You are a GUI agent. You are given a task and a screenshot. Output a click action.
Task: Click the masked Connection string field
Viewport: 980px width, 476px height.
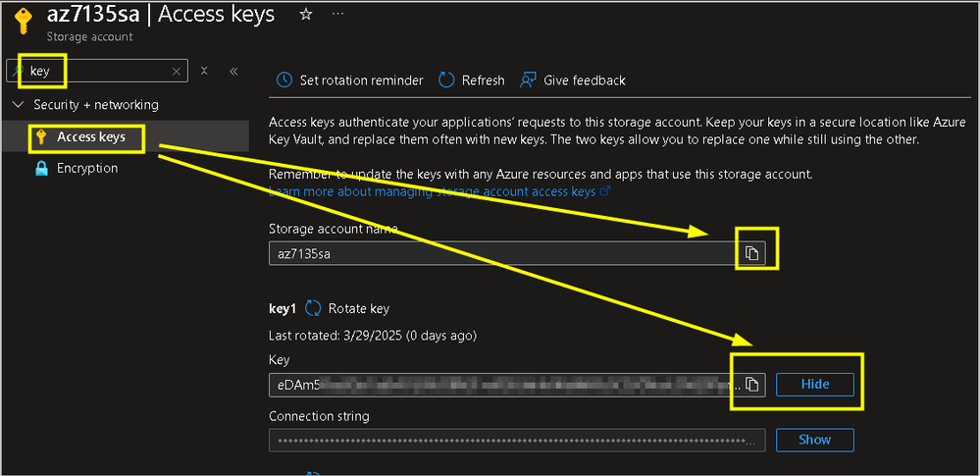(517, 440)
